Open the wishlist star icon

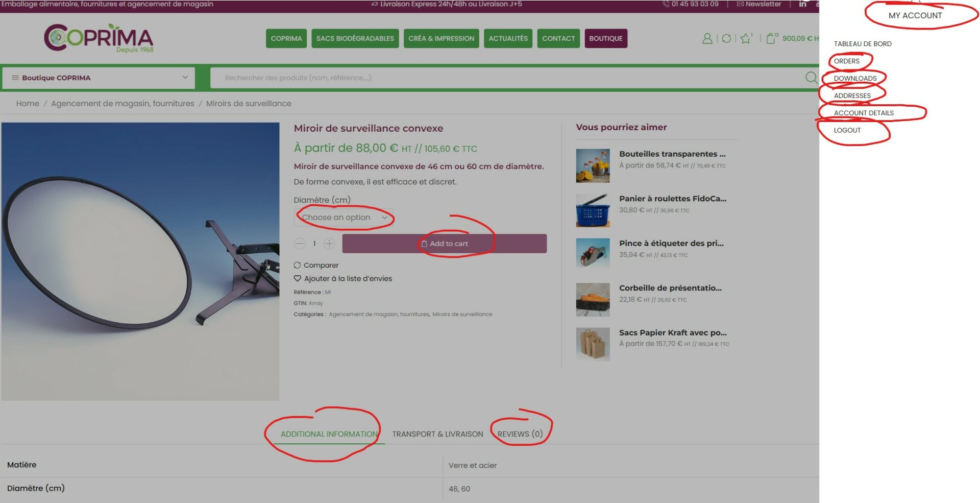[x=746, y=39]
